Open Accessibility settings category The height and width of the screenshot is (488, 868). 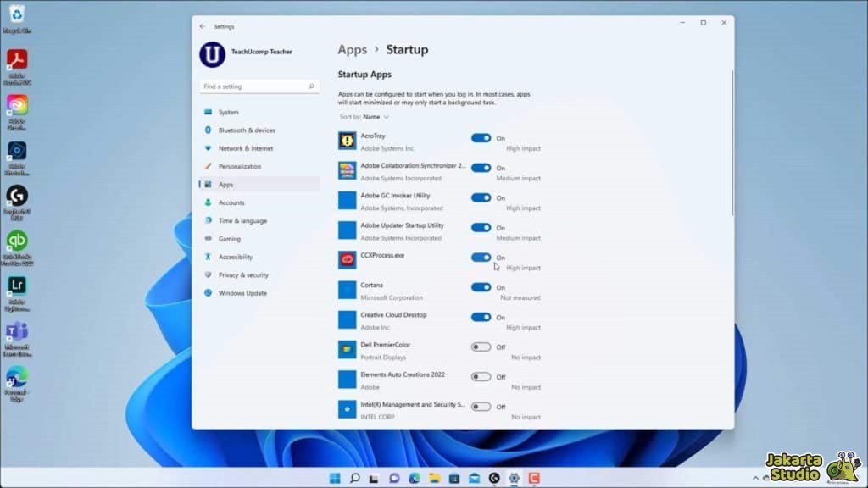click(x=259, y=258)
